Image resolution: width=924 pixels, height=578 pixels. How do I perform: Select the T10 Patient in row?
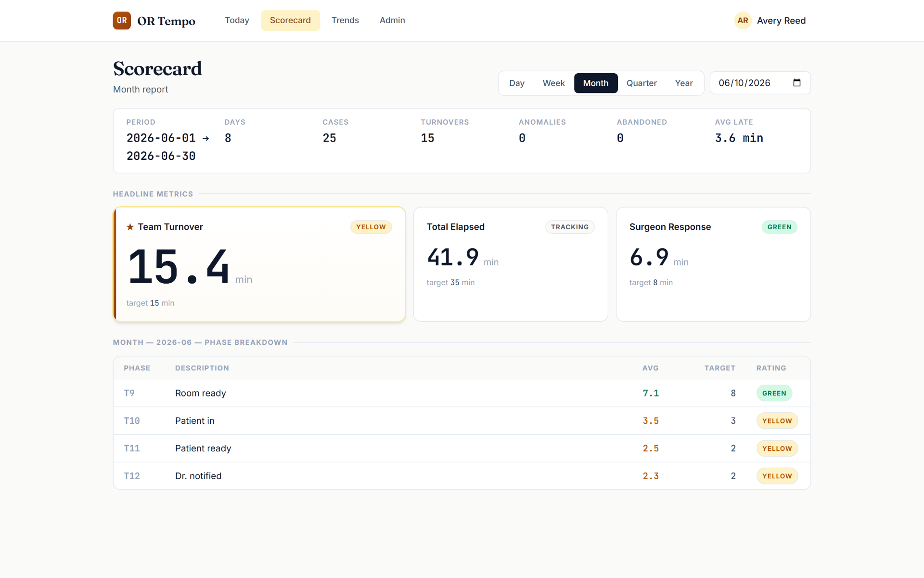point(462,421)
